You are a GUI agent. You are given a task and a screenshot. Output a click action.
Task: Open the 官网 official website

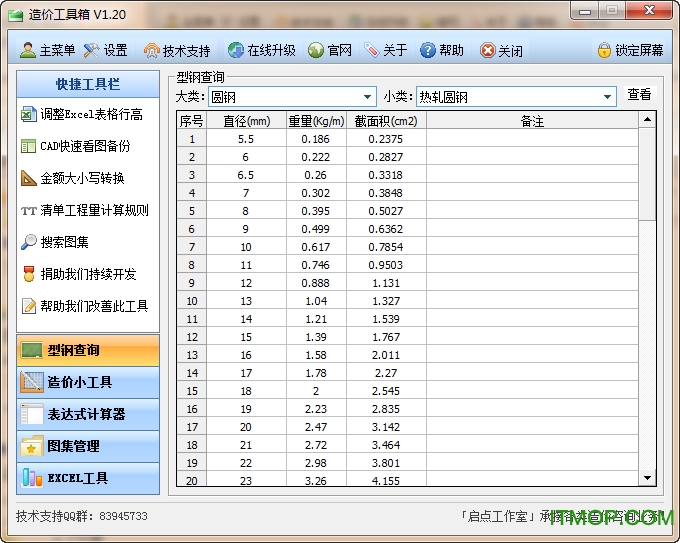click(330, 50)
